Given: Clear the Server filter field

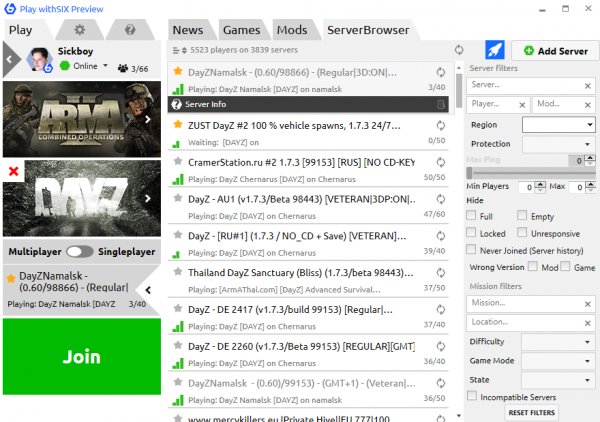Looking at the screenshot, I should [x=588, y=86].
